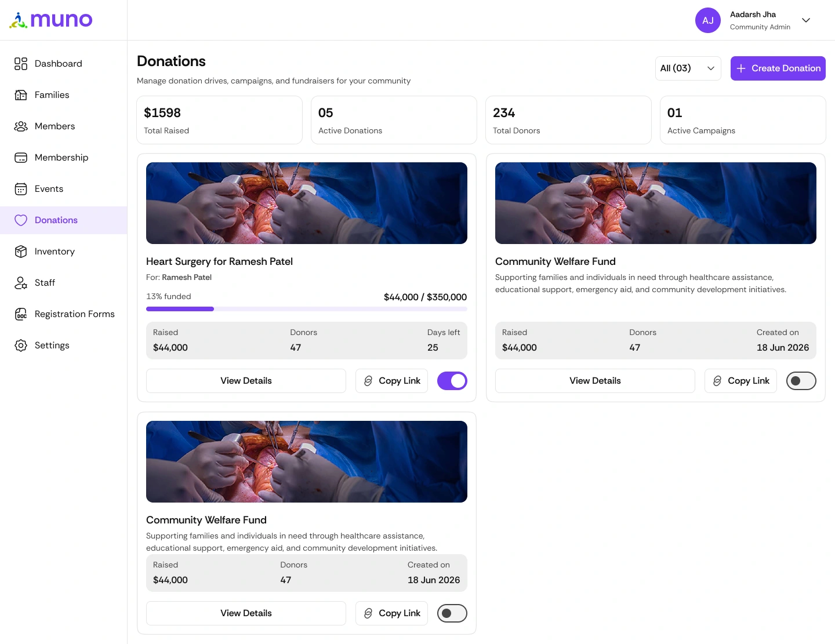Click the "Days left" value 25
The width and height of the screenshot is (835, 644).
click(433, 348)
